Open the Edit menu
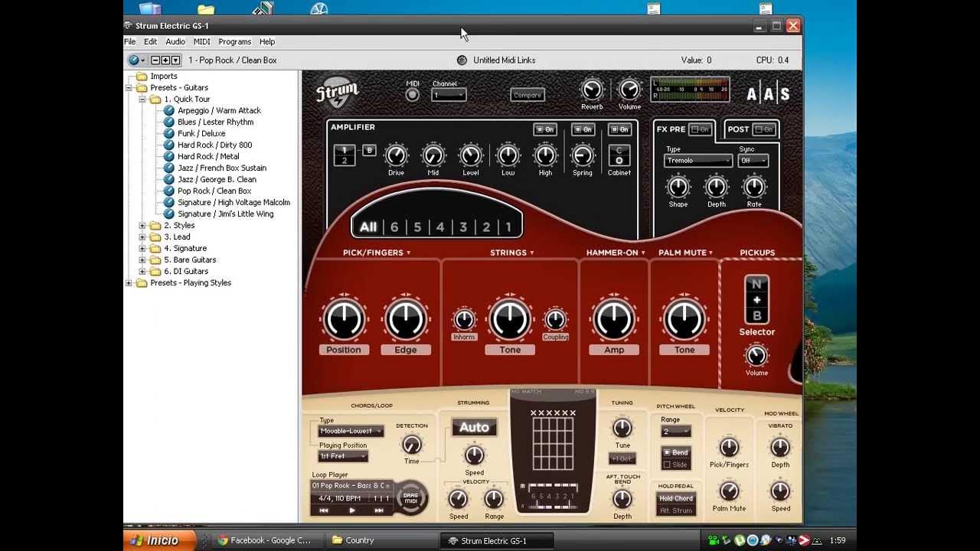The width and height of the screenshot is (980, 551). 151,41
